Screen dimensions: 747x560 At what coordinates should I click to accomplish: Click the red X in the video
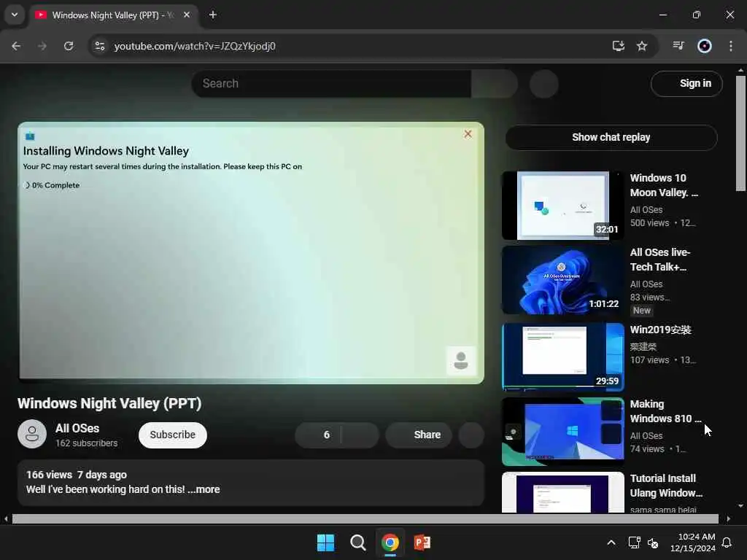(468, 134)
